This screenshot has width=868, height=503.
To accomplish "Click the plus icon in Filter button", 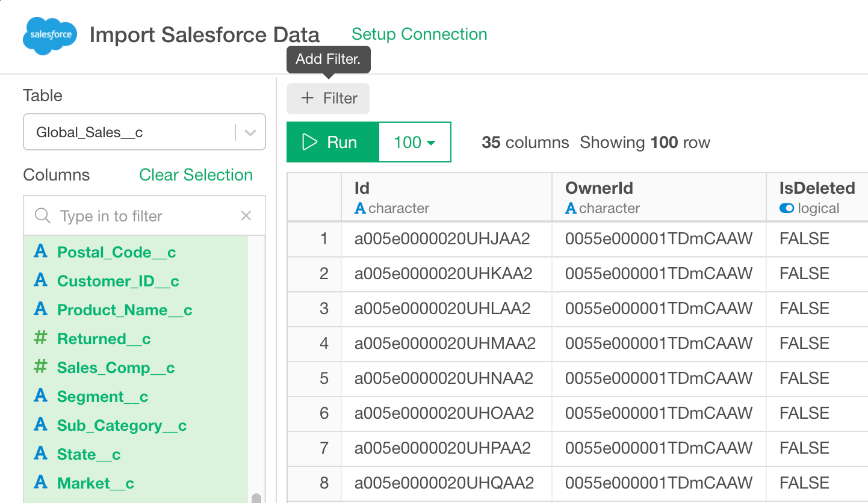I will (x=308, y=98).
